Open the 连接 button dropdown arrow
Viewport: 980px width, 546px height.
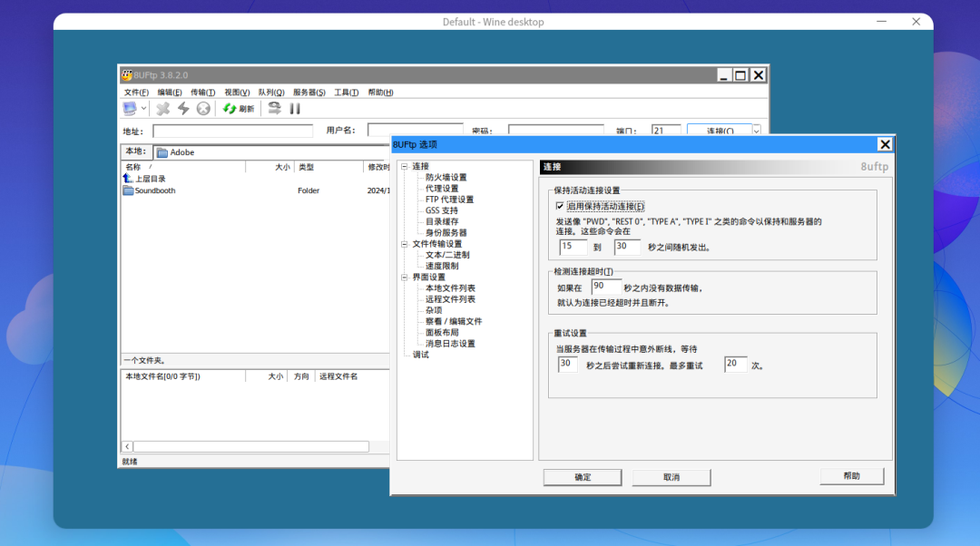pos(756,130)
